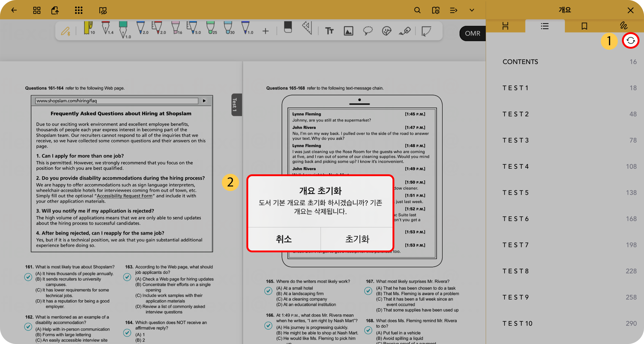644x344 pixels.
Task: Close the 개요 side panel
Action: point(630,10)
